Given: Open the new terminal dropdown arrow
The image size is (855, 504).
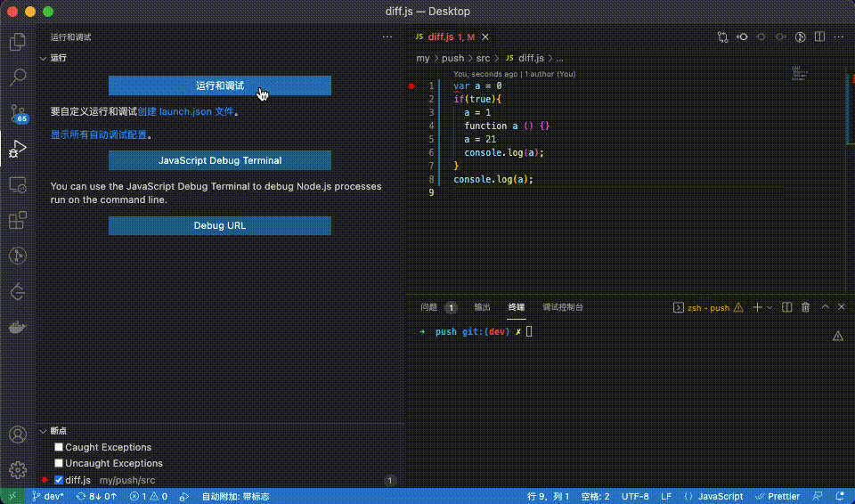Looking at the screenshot, I should 769,307.
